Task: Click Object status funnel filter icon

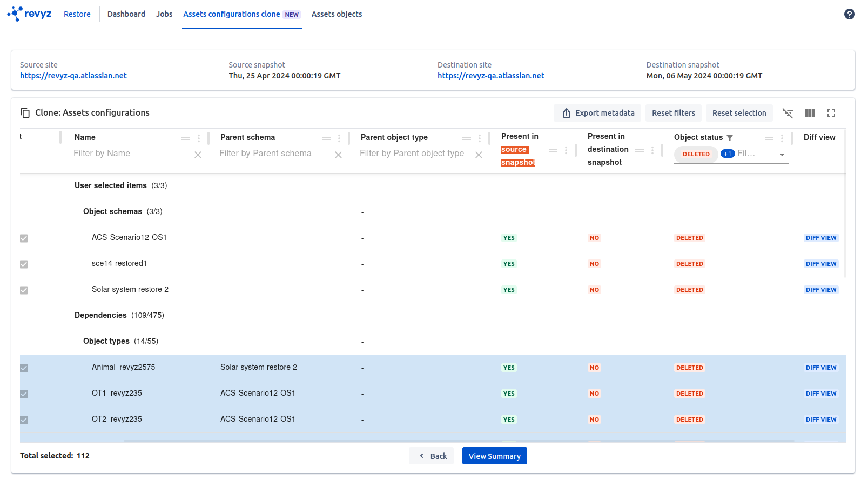Action: [730, 138]
